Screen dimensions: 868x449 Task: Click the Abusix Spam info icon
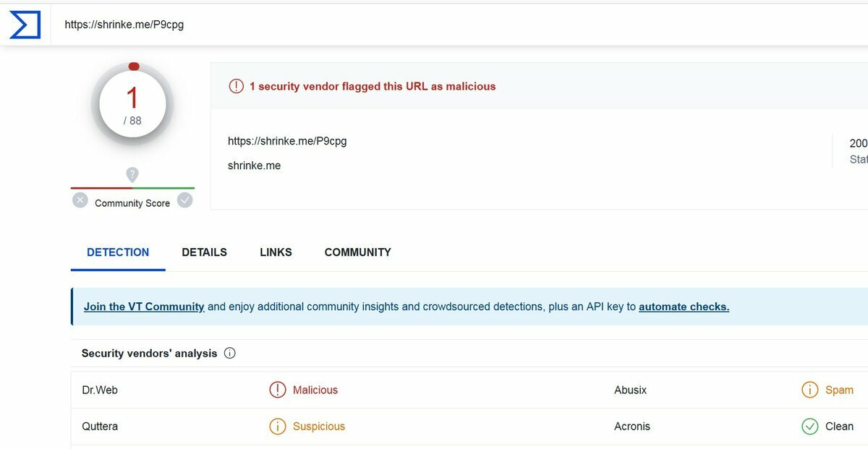click(809, 390)
